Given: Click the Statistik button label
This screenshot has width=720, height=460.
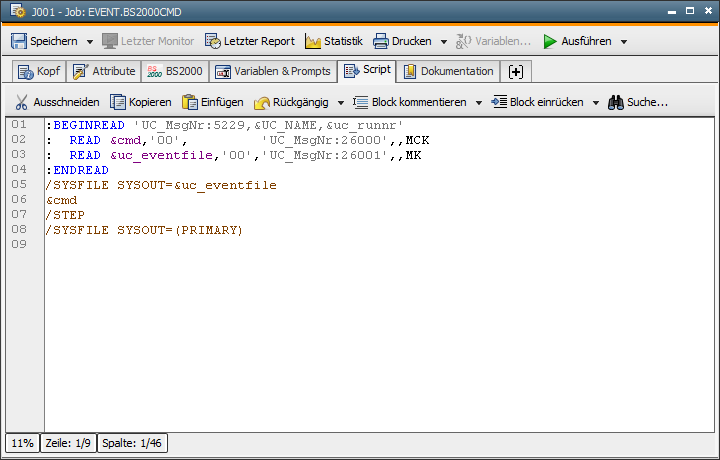Looking at the screenshot, I should pos(343,41).
